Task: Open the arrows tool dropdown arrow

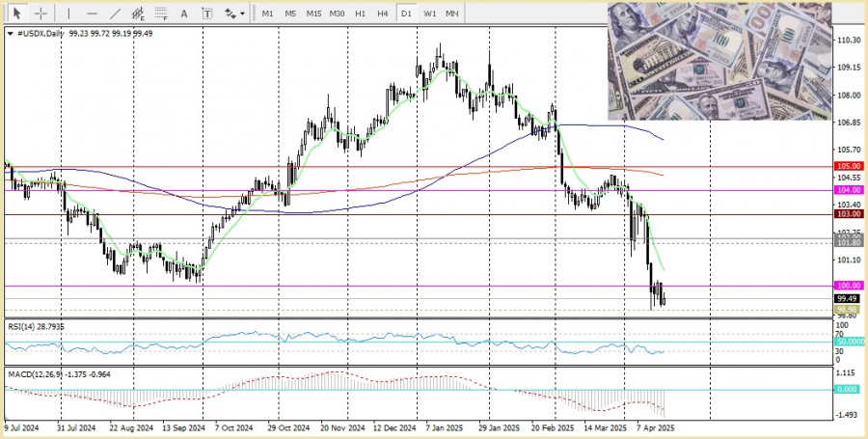Action: tap(242, 14)
